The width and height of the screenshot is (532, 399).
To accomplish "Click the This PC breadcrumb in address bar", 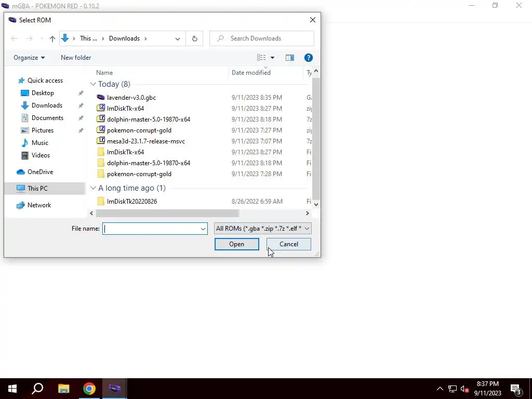I will pos(88,38).
